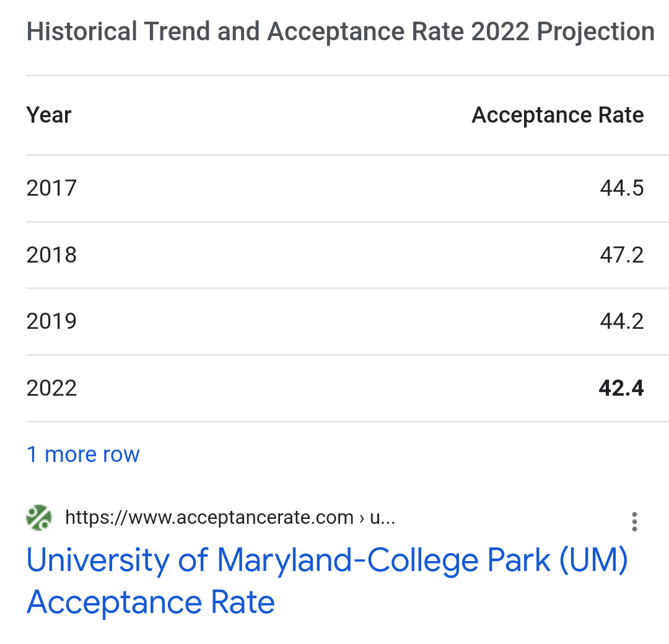Select the "Year" column header

pos(49,115)
